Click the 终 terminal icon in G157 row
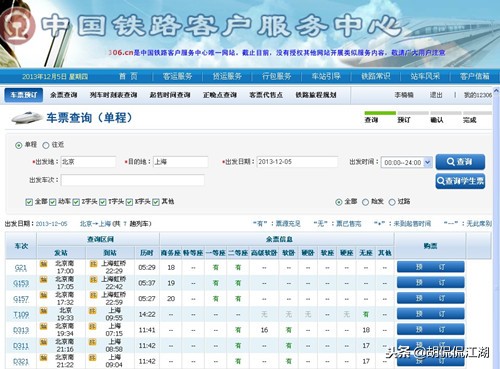 (x=93, y=295)
